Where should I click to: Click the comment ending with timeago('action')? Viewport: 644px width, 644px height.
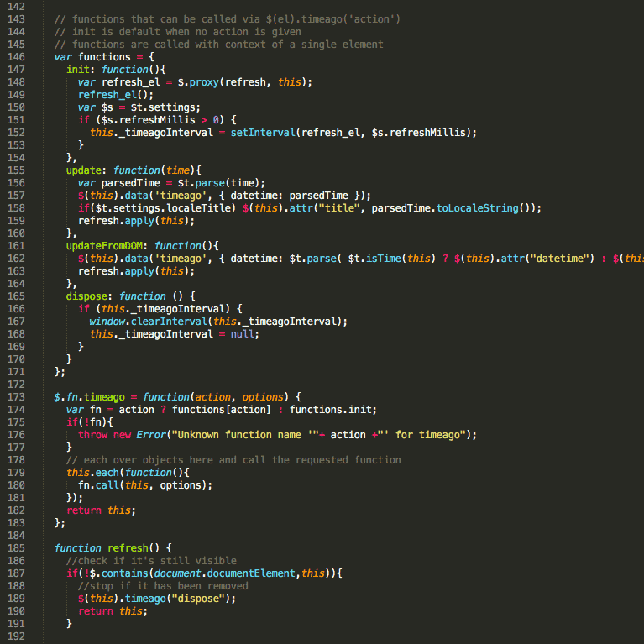(228, 19)
